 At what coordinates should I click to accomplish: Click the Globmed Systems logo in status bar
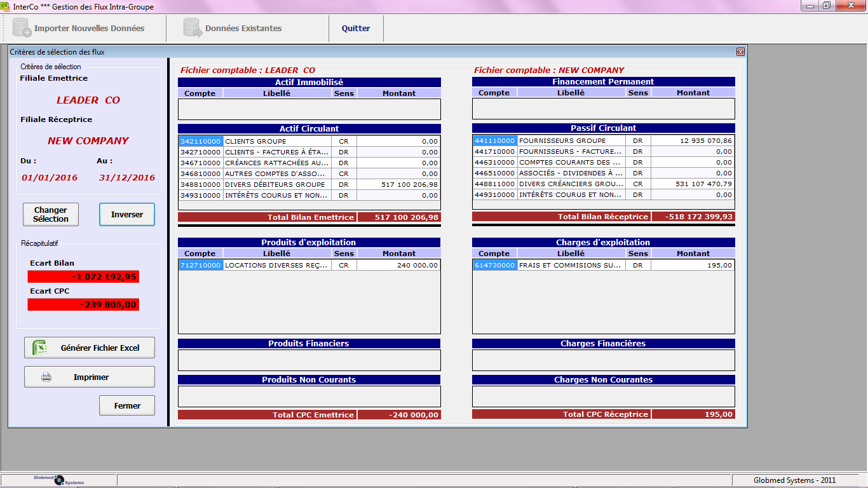59,480
